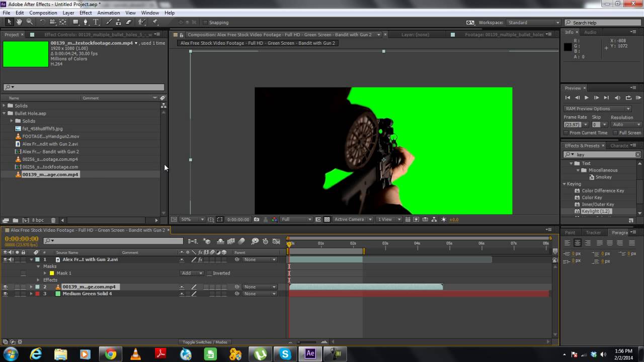Hide layer 2 00139_m...ge.com.mp4 eye icon

click(x=6, y=287)
